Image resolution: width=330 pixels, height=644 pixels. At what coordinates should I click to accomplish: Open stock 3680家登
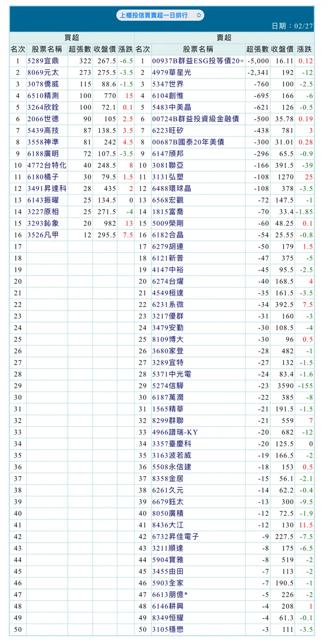pos(168,351)
